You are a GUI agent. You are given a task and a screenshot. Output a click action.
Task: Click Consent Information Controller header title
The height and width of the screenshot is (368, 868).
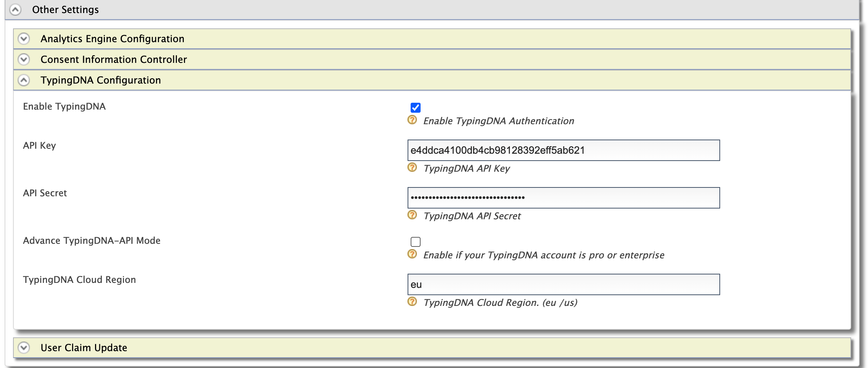point(114,59)
